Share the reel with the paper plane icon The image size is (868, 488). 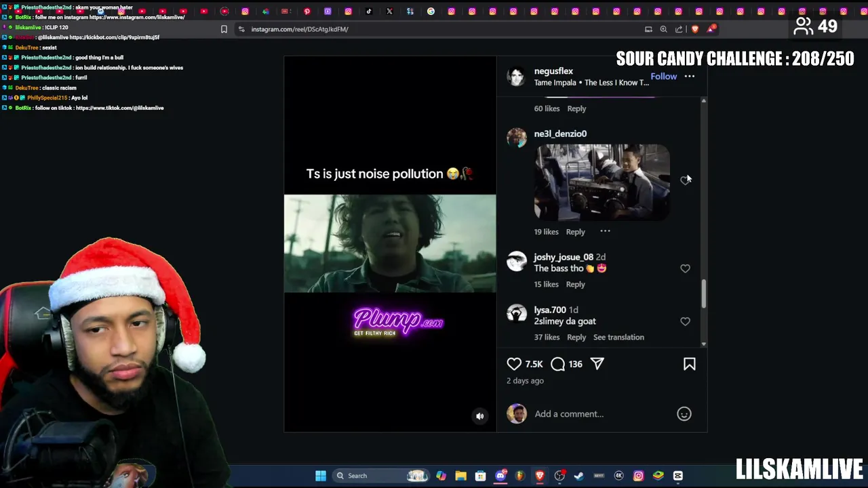597,364
